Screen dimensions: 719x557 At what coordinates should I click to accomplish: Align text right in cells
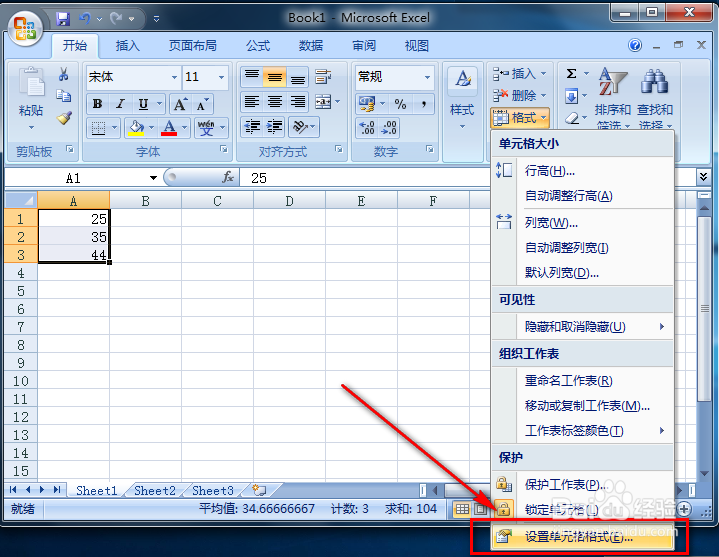point(298,102)
